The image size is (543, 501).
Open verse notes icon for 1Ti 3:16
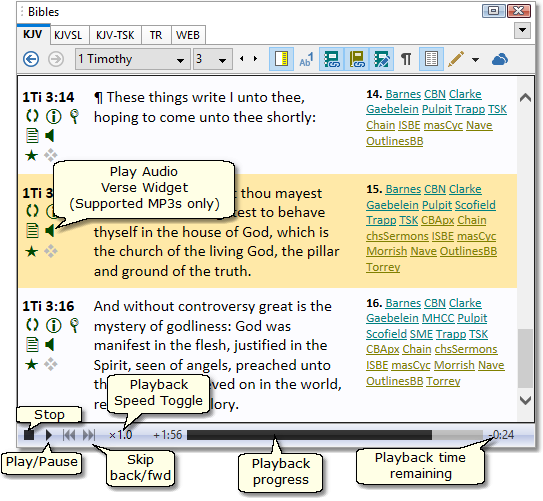coord(32,345)
